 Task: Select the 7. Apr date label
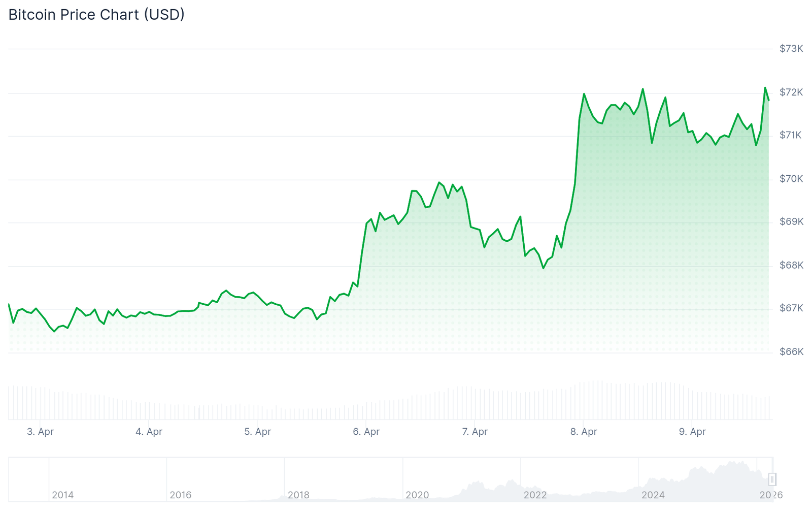475,432
